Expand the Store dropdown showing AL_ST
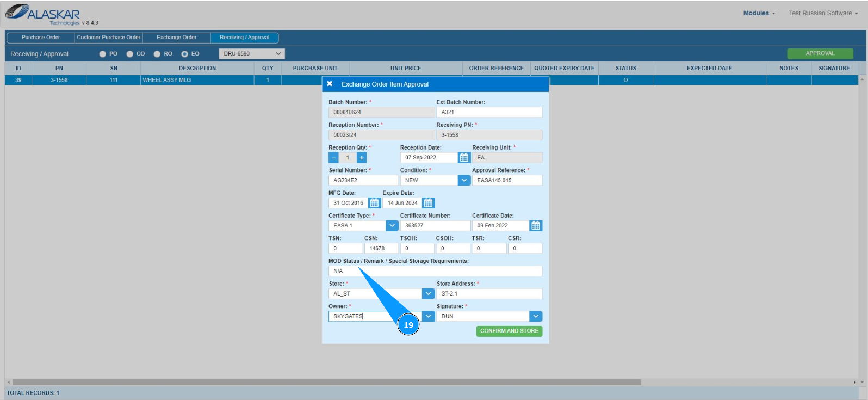This screenshot has width=868, height=400. pos(429,294)
